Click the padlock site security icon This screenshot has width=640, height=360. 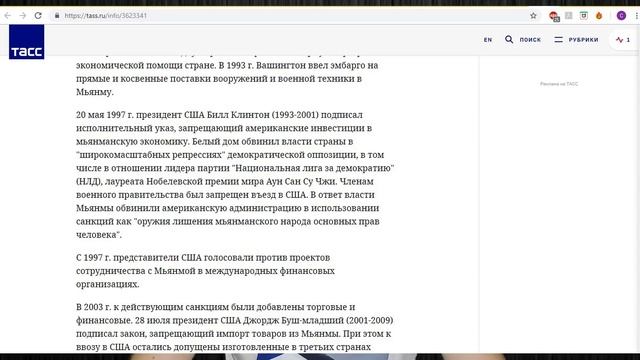pyautogui.click(x=57, y=16)
